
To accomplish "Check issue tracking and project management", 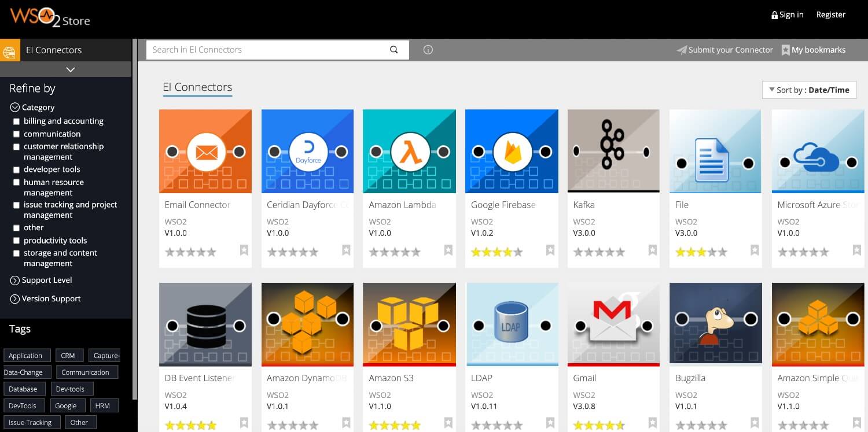I will point(16,205).
